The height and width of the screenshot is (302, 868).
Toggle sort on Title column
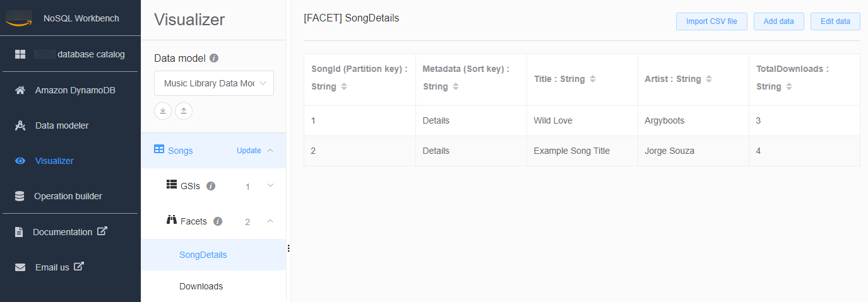coord(592,79)
